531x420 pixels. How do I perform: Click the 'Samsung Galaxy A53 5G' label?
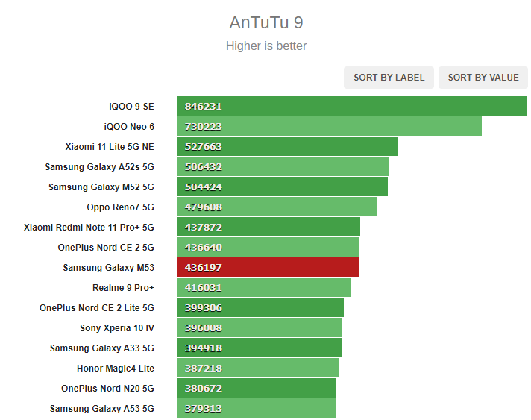pyautogui.click(x=102, y=409)
